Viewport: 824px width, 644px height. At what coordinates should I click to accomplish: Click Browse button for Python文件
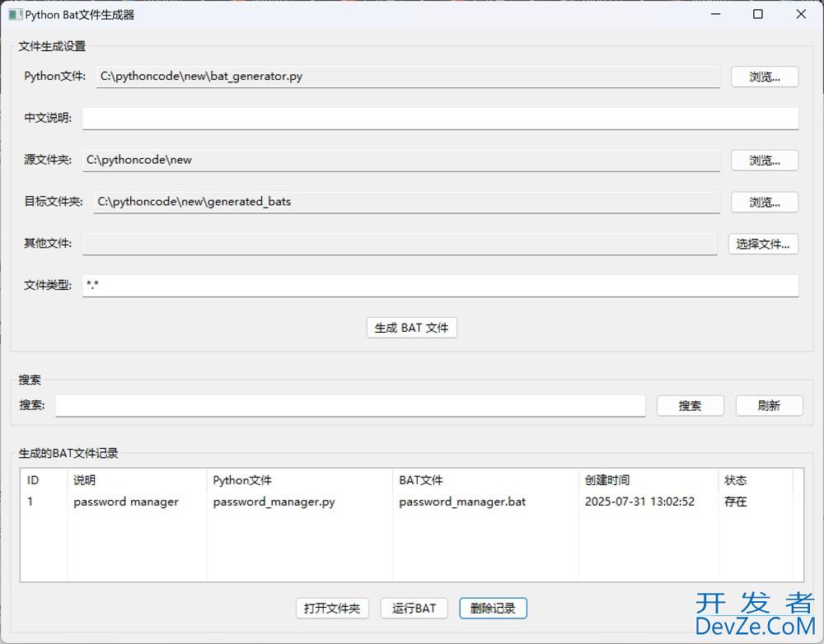pyautogui.click(x=765, y=77)
